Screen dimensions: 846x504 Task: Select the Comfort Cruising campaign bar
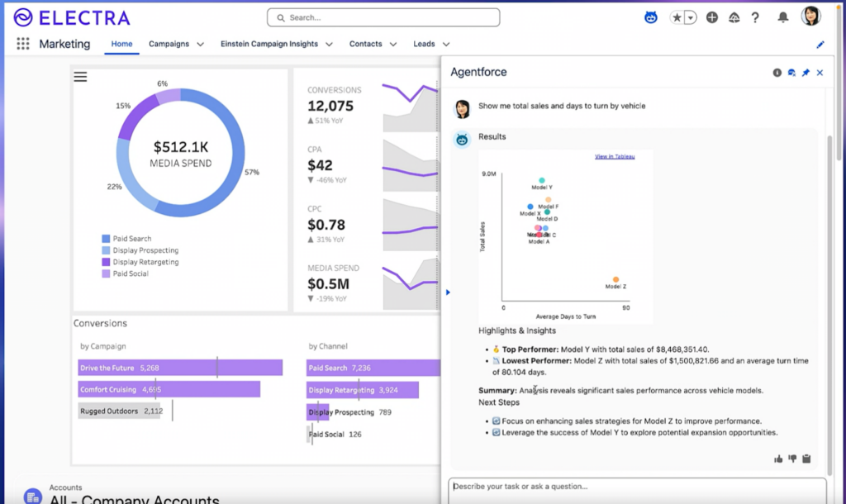click(169, 389)
